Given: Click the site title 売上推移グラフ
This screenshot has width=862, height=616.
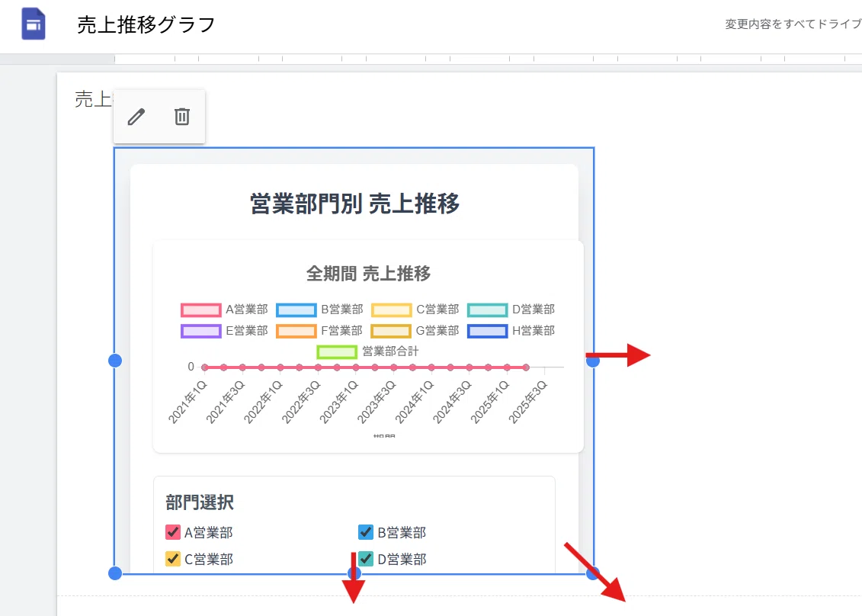Looking at the screenshot, I should 146,24.
